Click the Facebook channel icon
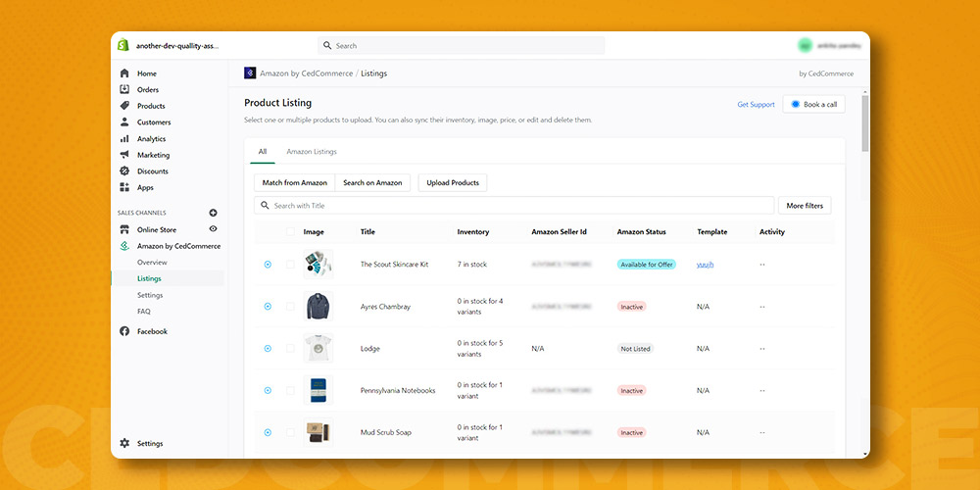980x490 pixels. pos(124,331)
